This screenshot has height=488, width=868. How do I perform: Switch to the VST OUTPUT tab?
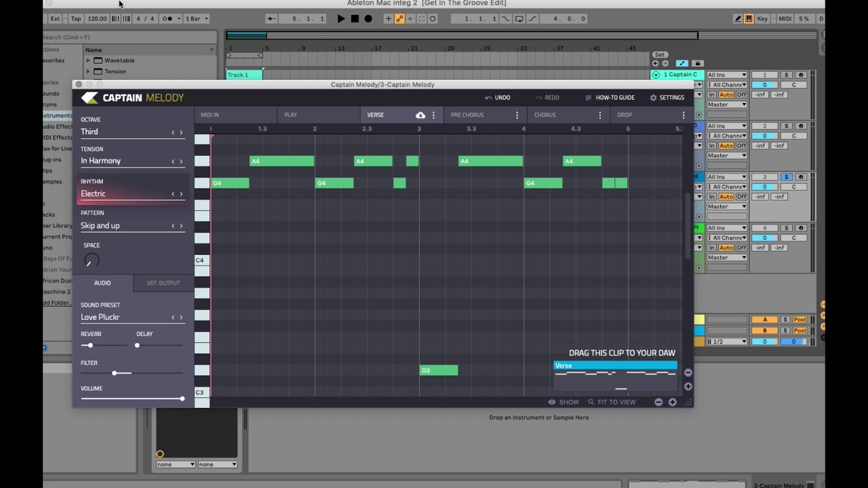pos(163,283)
